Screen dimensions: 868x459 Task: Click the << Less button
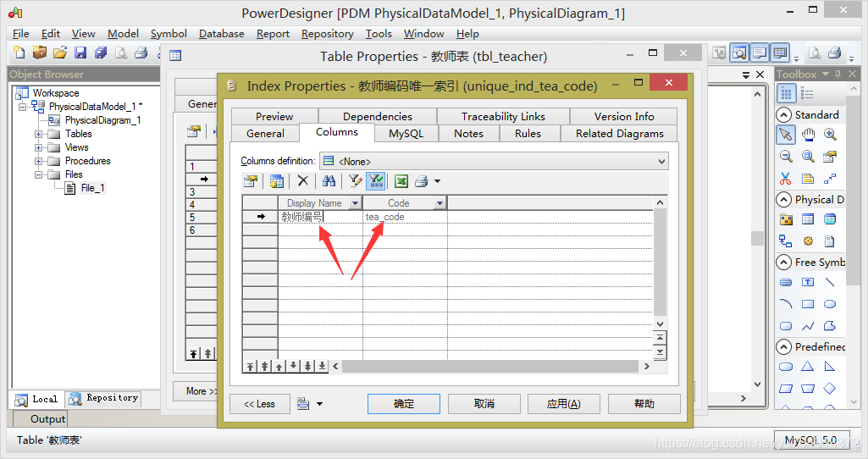click(x=260, y=404)
